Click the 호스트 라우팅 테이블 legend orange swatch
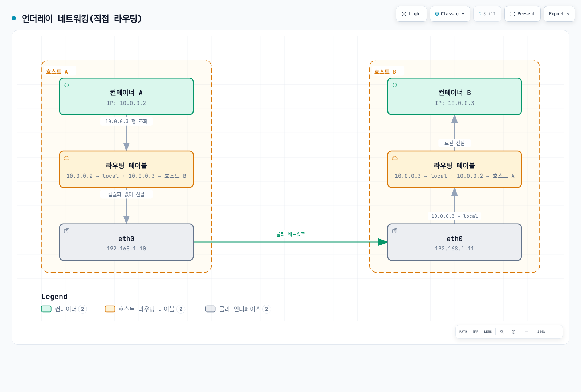 [110, 309]
